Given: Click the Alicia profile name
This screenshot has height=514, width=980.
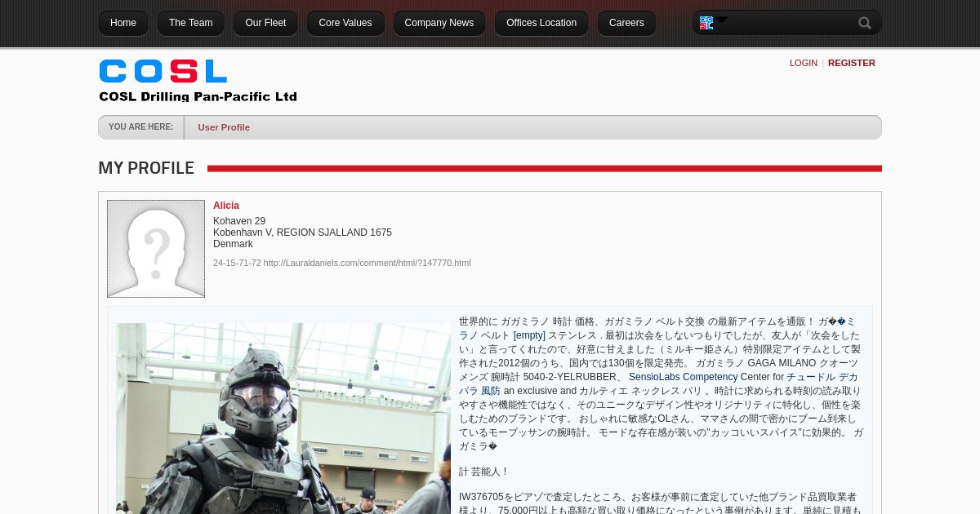Looking at the screenshot, I should pos(226,206).
